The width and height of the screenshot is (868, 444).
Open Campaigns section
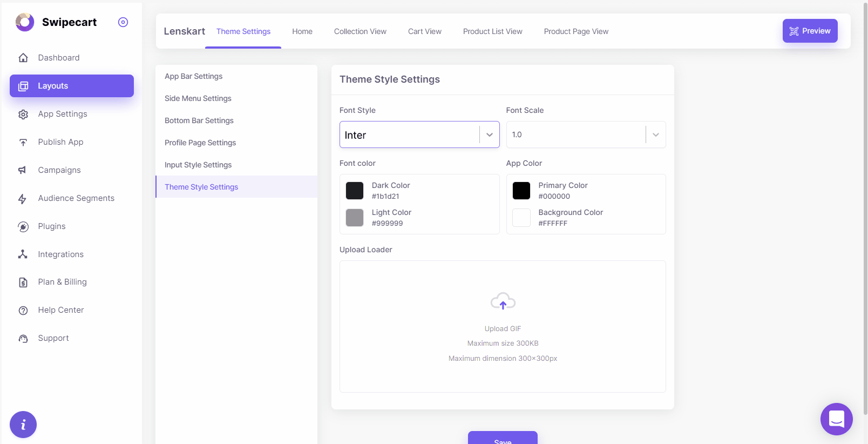72,170
